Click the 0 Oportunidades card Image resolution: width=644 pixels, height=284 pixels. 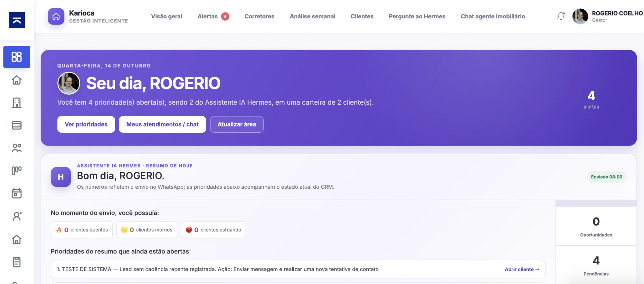596,226
